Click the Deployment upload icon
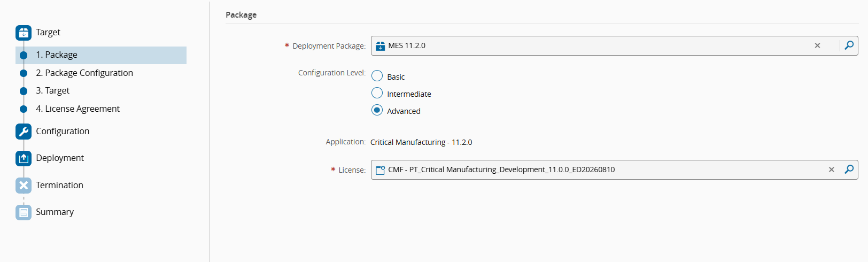This screenshot has height=262, width=868. (24, 158)
